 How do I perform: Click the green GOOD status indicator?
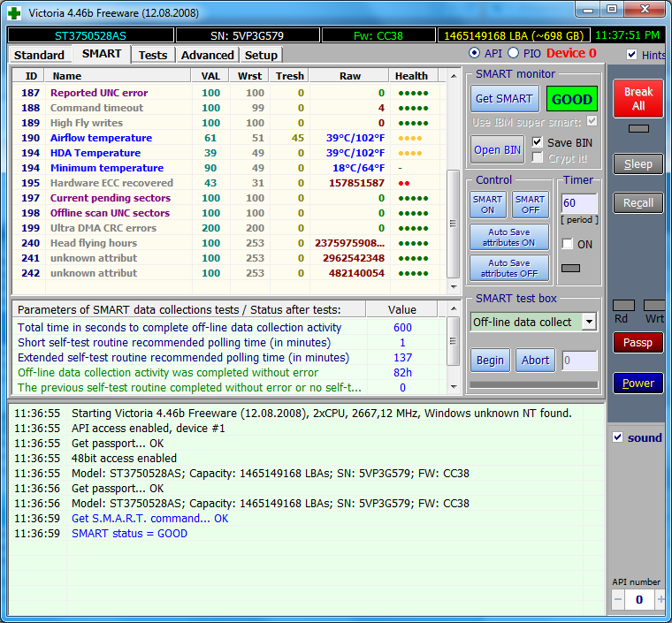pyautogui.click(x=572, y=99)
